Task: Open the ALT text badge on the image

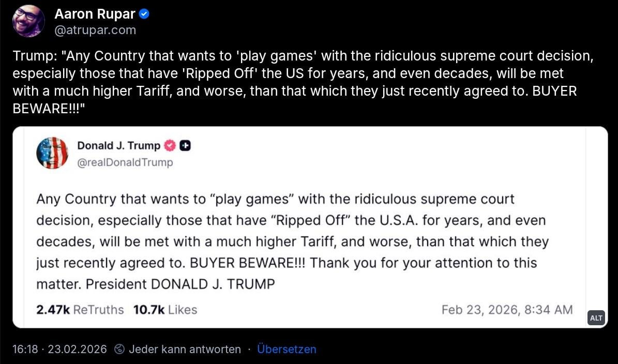Action: pos(596,318)
